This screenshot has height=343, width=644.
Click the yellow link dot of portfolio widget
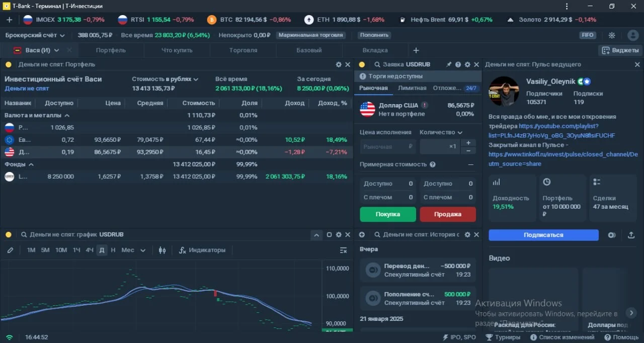[9, 64]
